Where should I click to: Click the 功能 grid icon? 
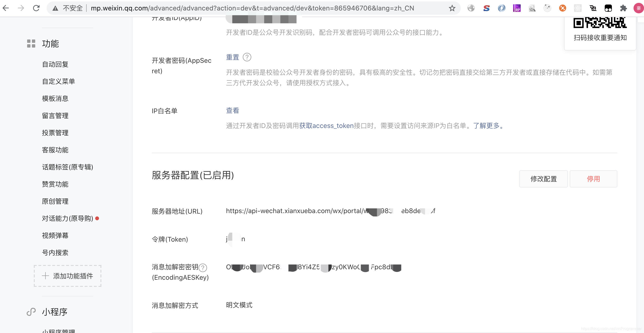[x=31, y=44]
